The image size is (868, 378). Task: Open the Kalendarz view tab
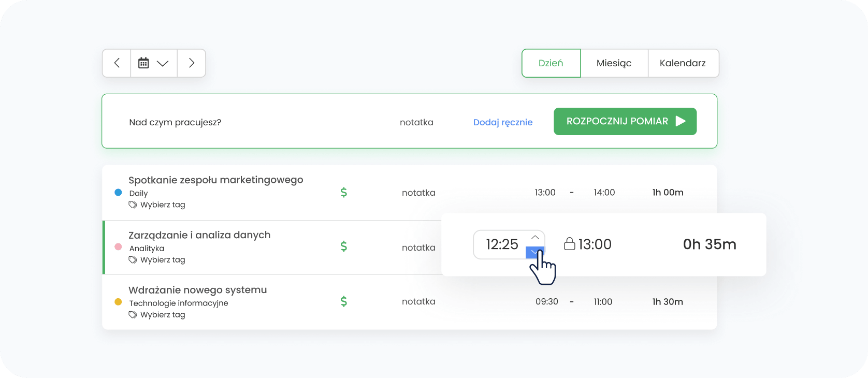tap(683, 63)
